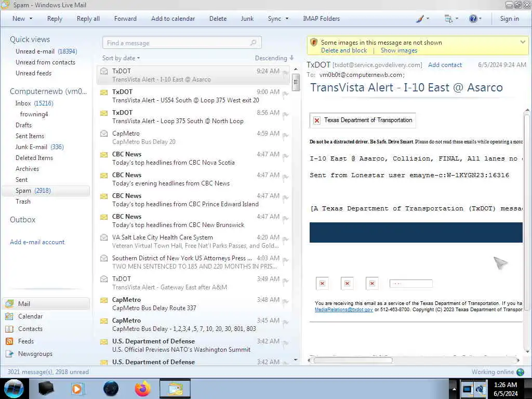
Task: Click unread envelope icon for TxDOT US54 South
Action: coord(104,92)
